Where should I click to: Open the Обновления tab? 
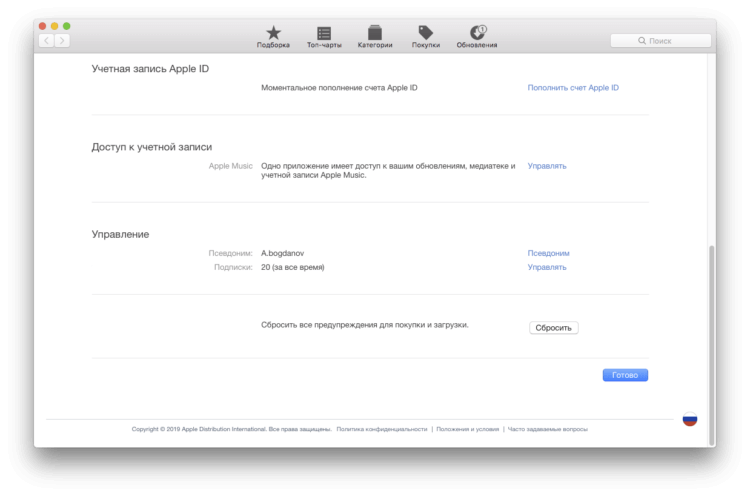coord(477,37)
